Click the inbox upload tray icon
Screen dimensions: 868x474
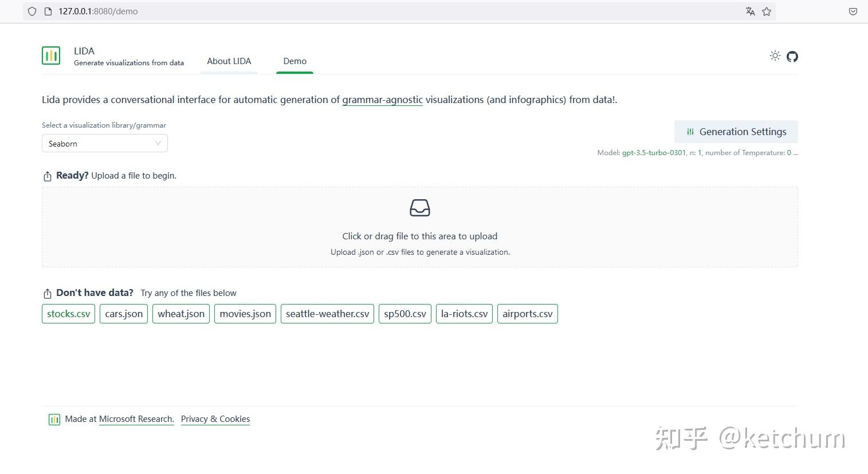[420, 208]
